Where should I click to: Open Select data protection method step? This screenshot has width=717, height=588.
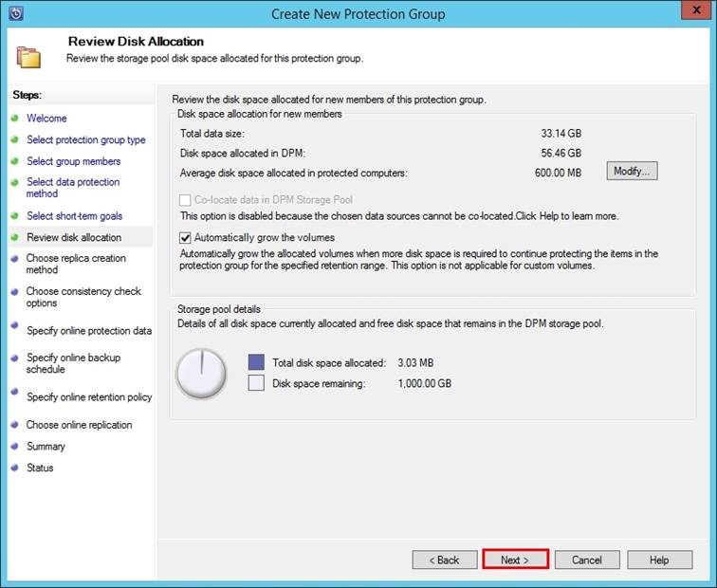tap(73, 188)
